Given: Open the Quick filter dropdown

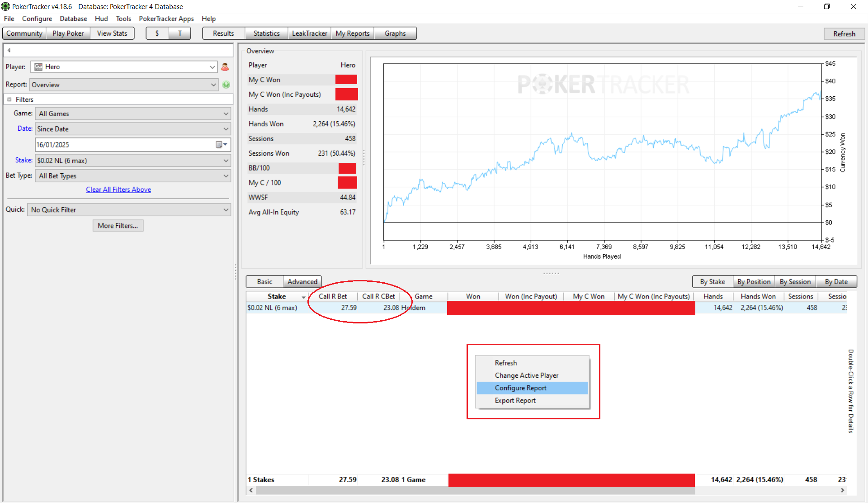Looking at the screenshot, I should click(x=129, y=210).
